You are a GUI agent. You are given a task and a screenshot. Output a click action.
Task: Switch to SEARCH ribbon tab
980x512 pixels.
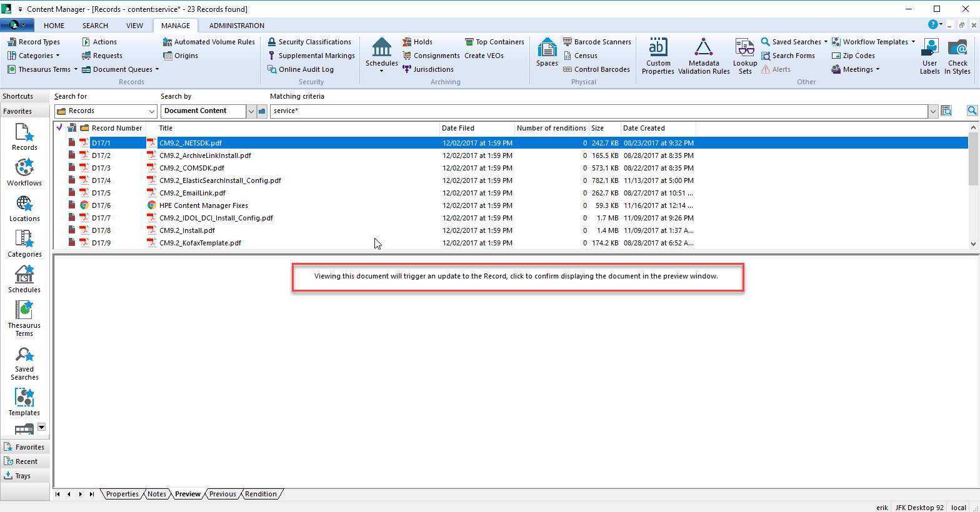click(95, 26)
